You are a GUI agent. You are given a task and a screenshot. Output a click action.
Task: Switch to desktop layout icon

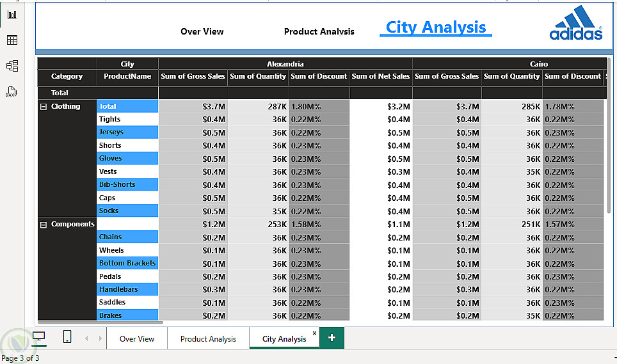click(39, 336)
